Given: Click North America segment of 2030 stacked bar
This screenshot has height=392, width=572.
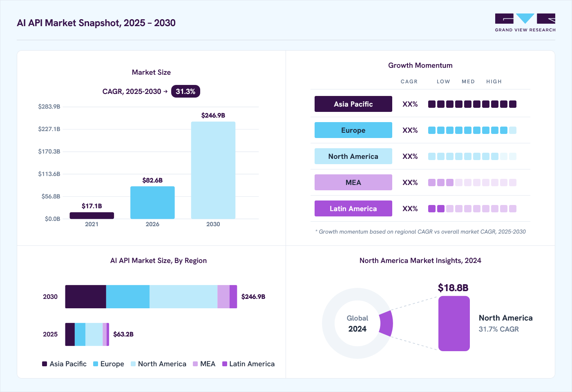Looking at the screenshot, I should coord(183,297).
